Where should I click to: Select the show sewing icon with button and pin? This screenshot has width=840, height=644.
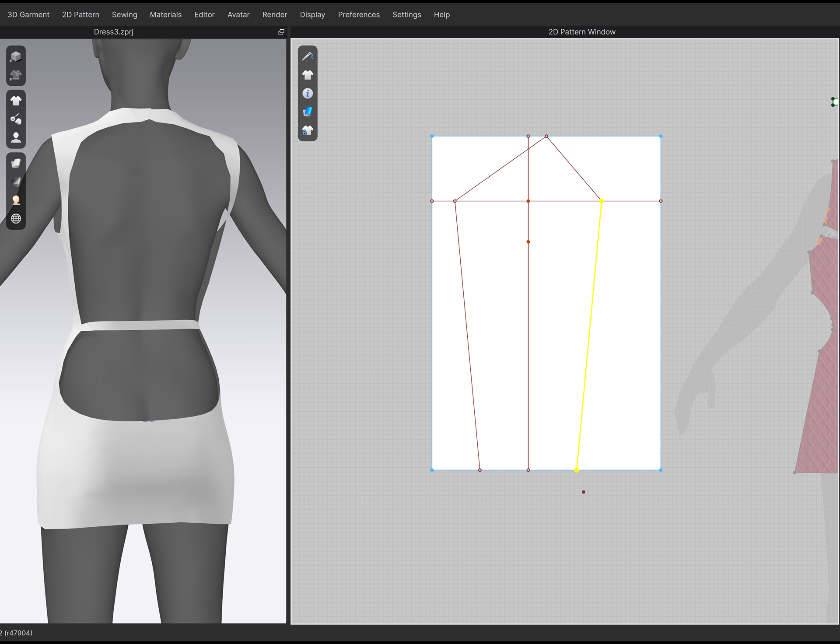(x=16, y=119)
